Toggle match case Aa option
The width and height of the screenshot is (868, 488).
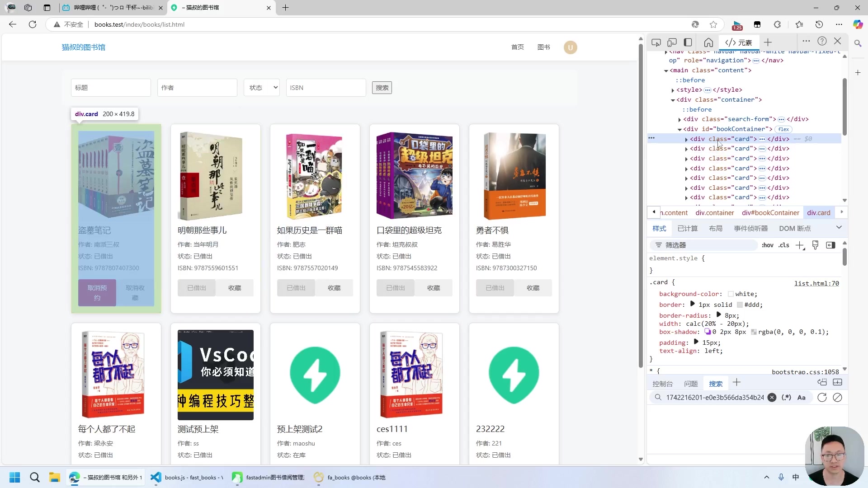(x=802, y=398)
